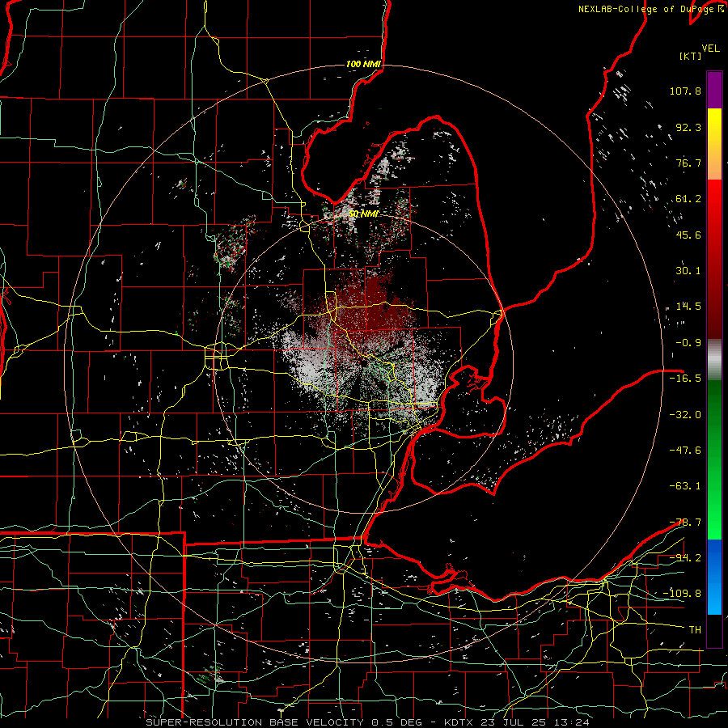Click the 100 NMI range ring label
Screen dimensions: 728x728
(x=363, y=64)
